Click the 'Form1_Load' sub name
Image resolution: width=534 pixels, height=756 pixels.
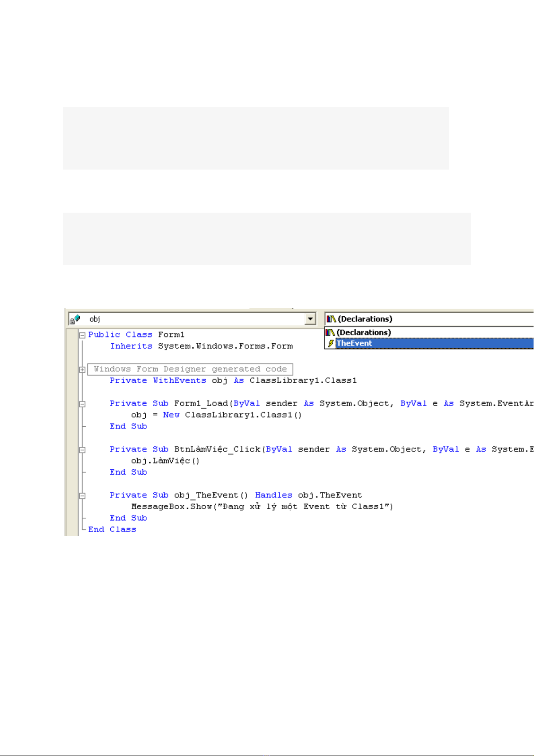(201, 403)
